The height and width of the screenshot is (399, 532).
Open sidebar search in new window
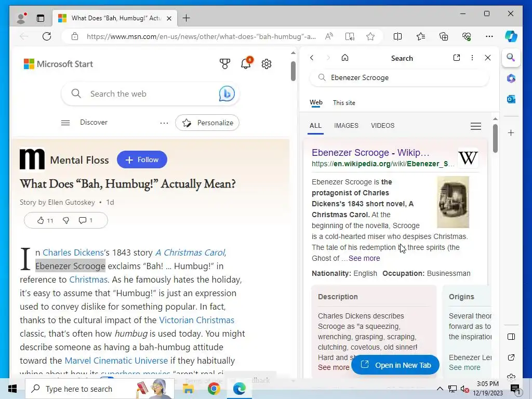point(457,58)
